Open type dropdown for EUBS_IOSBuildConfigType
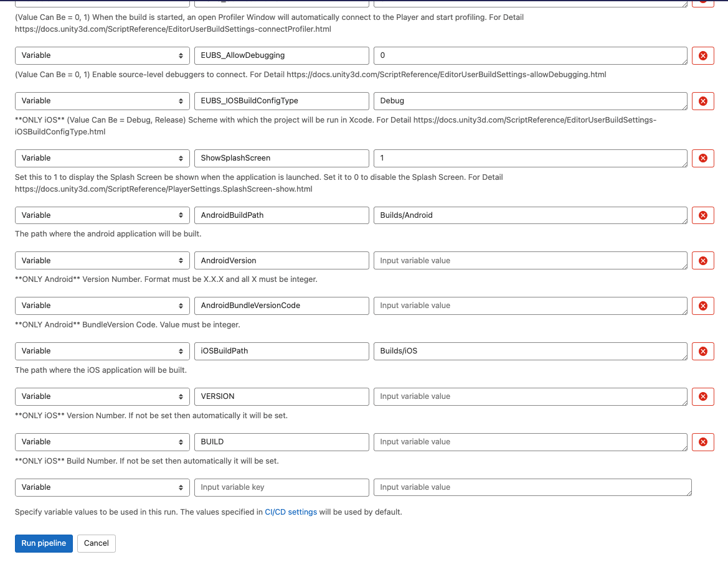 pyautogui.click(x=102, y=101)
